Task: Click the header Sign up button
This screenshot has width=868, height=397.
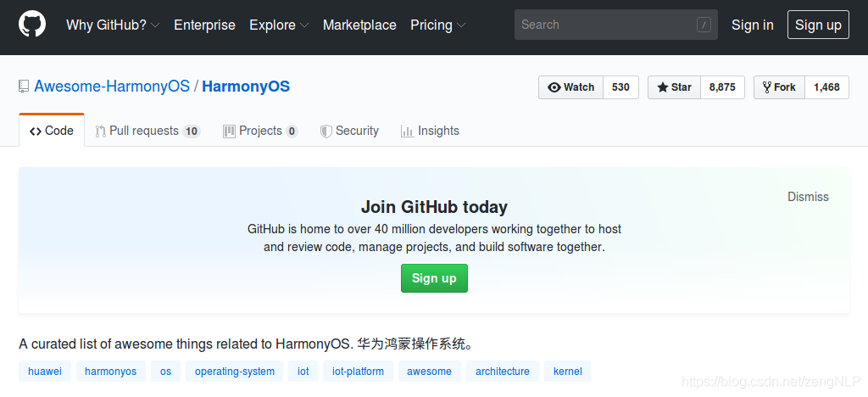Action: pyautogui.click(x=818, y=25)
